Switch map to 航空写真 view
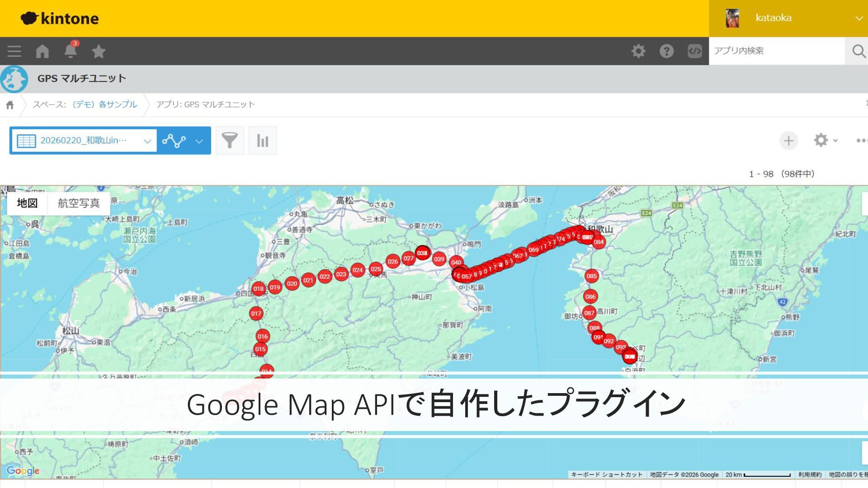This screenshot has height=488, width=868. pos(79,203)
